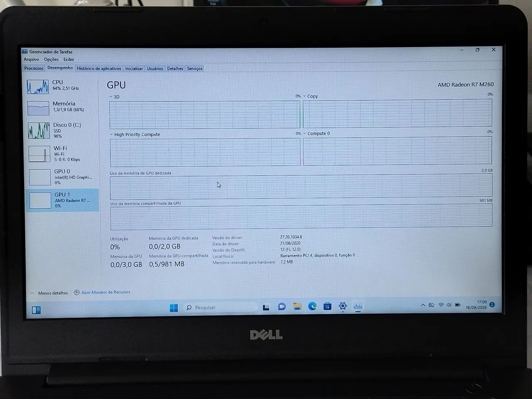
Task: Open the Arquivo menu
Action: [31, 59]
